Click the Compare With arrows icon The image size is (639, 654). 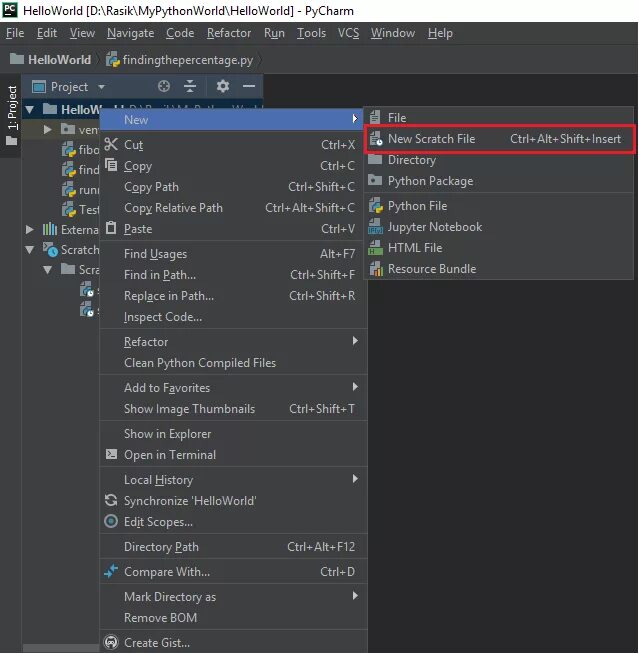click(111, 571)
